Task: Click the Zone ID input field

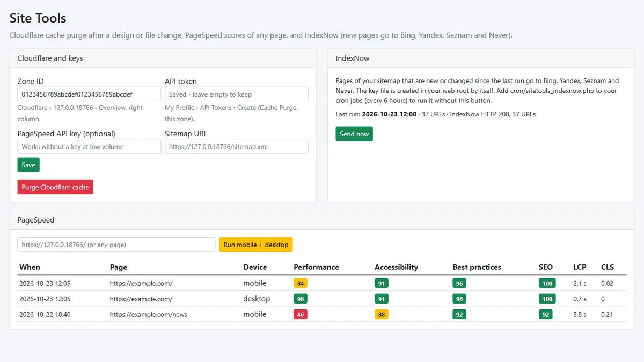Action: (89, 94)
